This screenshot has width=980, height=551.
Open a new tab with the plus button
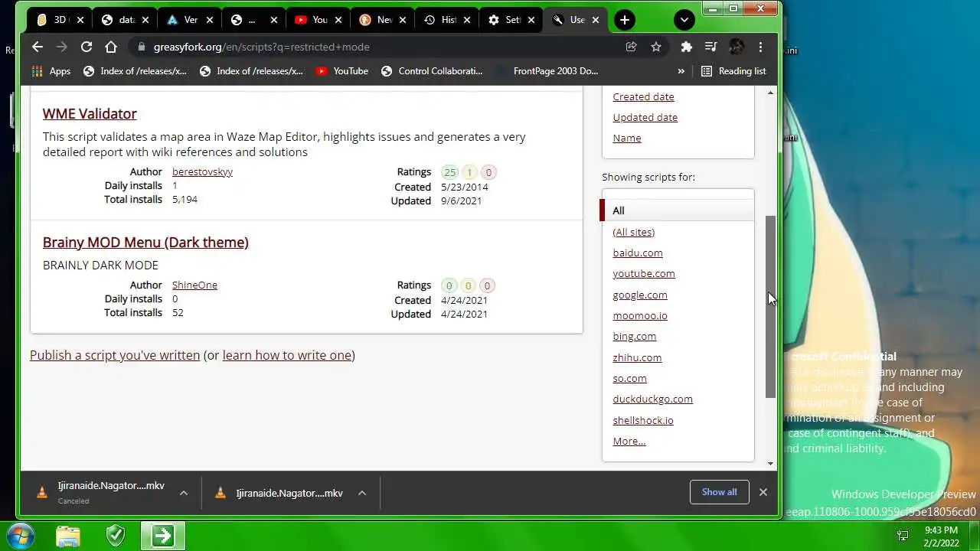pyautogui.click(x=625, y=20)
